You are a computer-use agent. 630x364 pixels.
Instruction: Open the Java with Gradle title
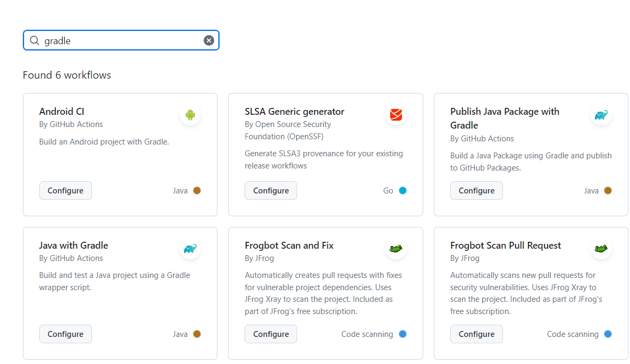73,246
